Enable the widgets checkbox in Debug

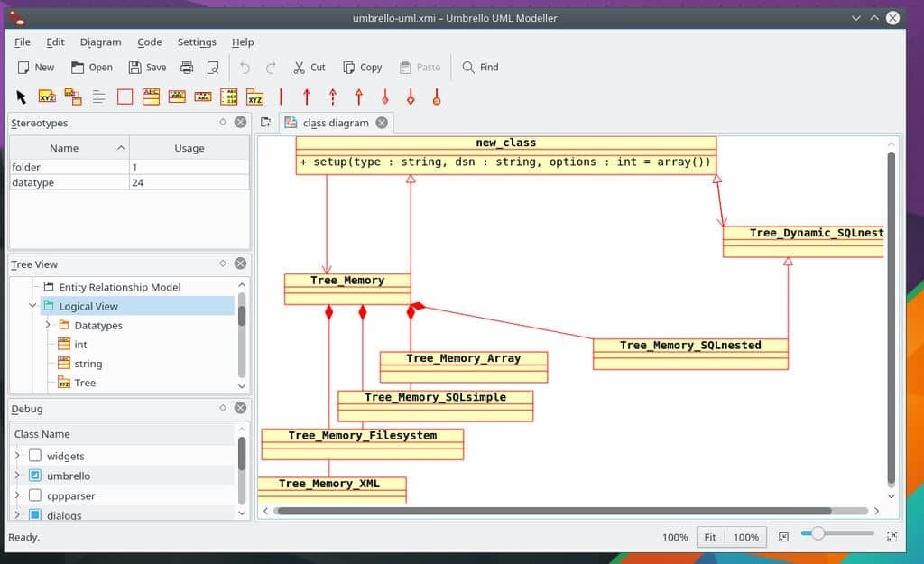35,456
